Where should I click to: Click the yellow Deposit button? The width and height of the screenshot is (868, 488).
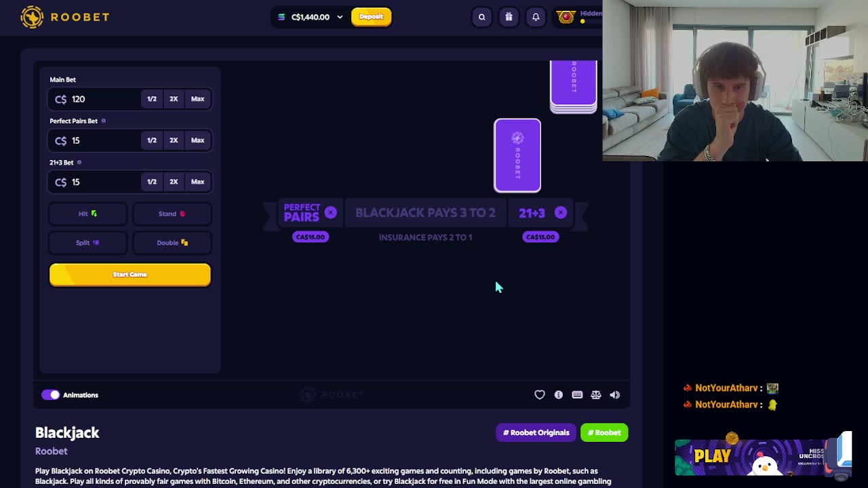pyautogui.click(x=371, y=17)
